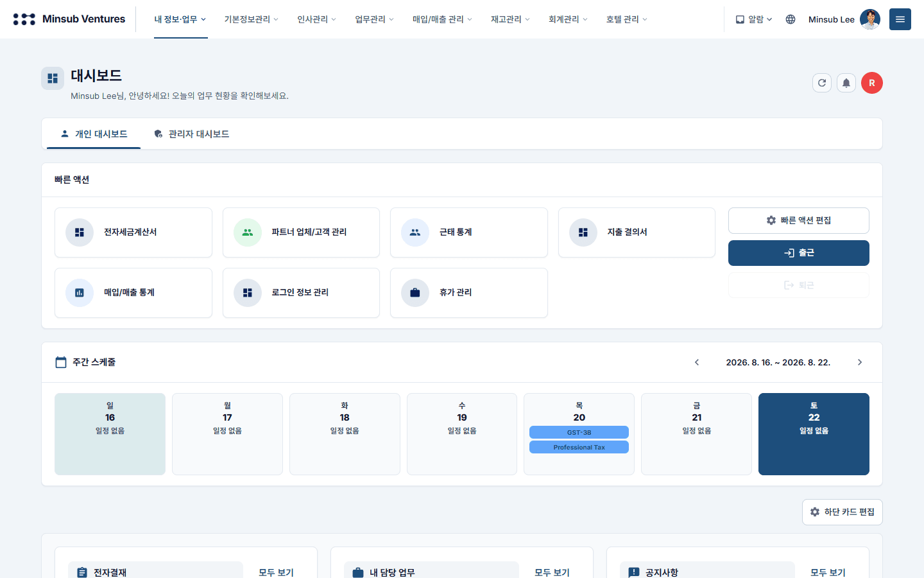Click the 출근 check-in button
924x578 pixels.
click(799, 253)
